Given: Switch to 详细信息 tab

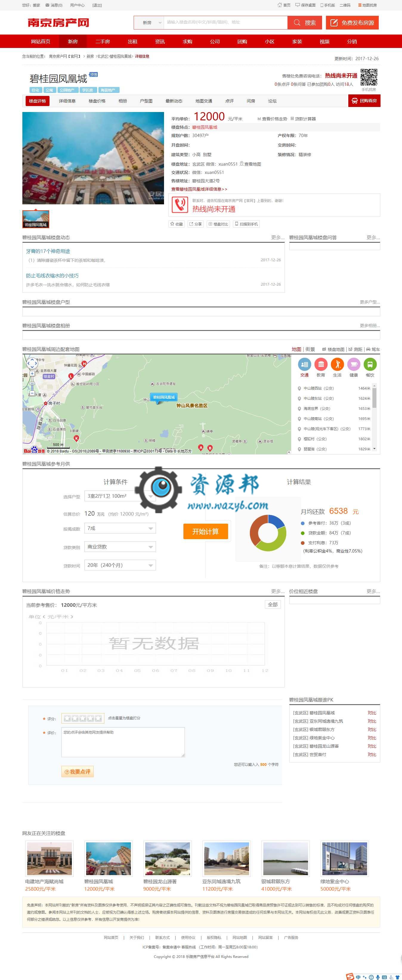Looking at the screenshot, I should pyautogui.click(x=67, y=101).
